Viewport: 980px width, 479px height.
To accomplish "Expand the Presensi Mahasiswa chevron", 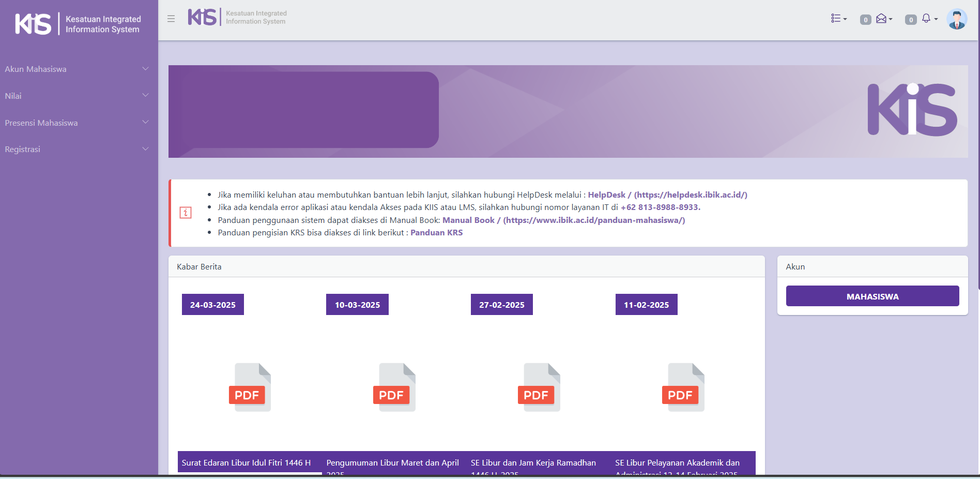I will pyautogui.click(x=145, y=123).
